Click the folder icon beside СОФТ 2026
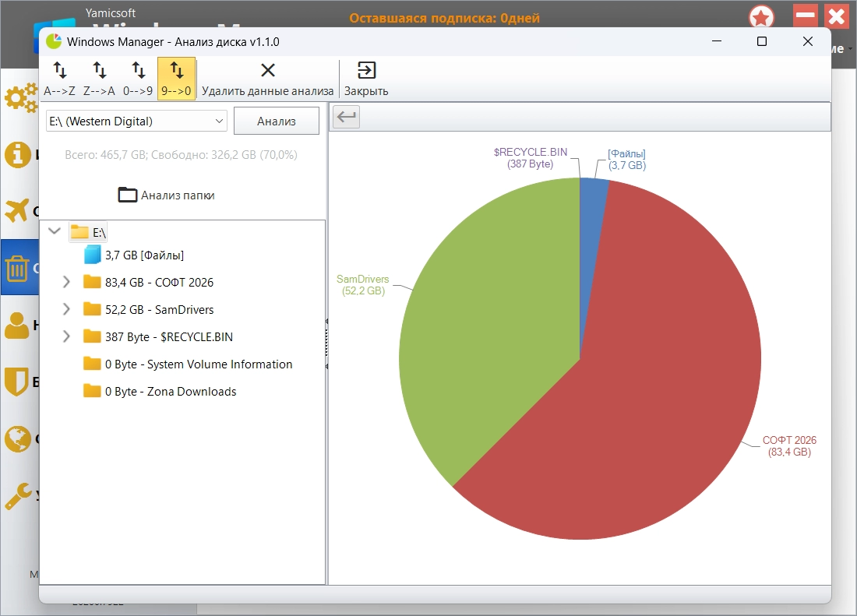This screenshot has width=857, height=616. (92, 282)
